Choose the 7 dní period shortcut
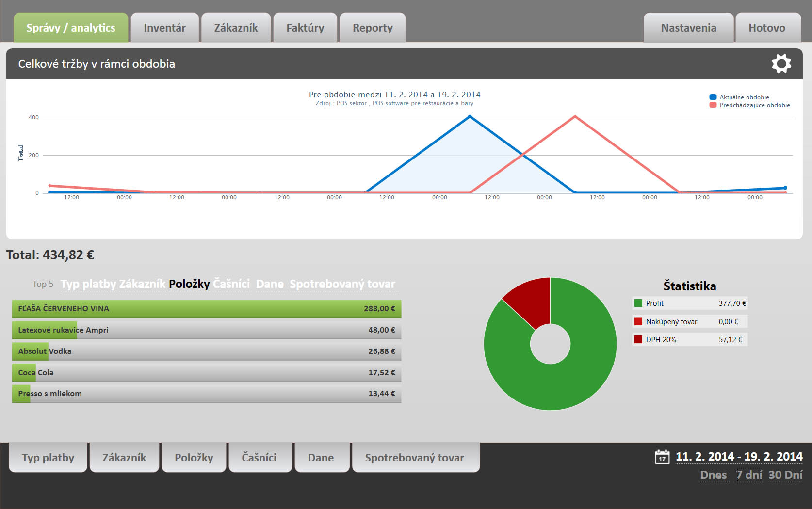This screenshot has width=812, height=509. pyautogui.click(x=749, y=475)
